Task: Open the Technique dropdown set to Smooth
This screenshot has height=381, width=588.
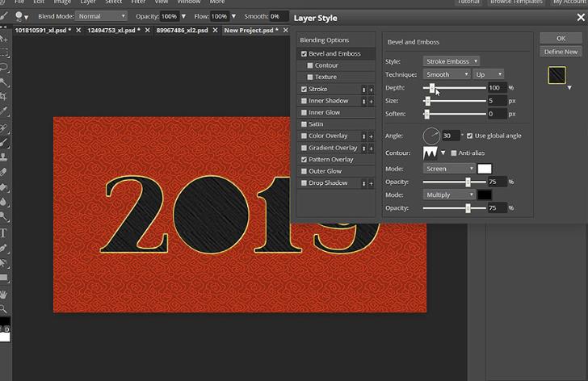Action: (x=447, y=74)
